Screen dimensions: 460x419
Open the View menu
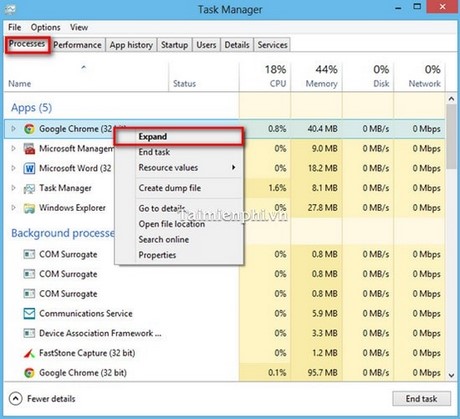pyautogui.click(x=79, y=27)
